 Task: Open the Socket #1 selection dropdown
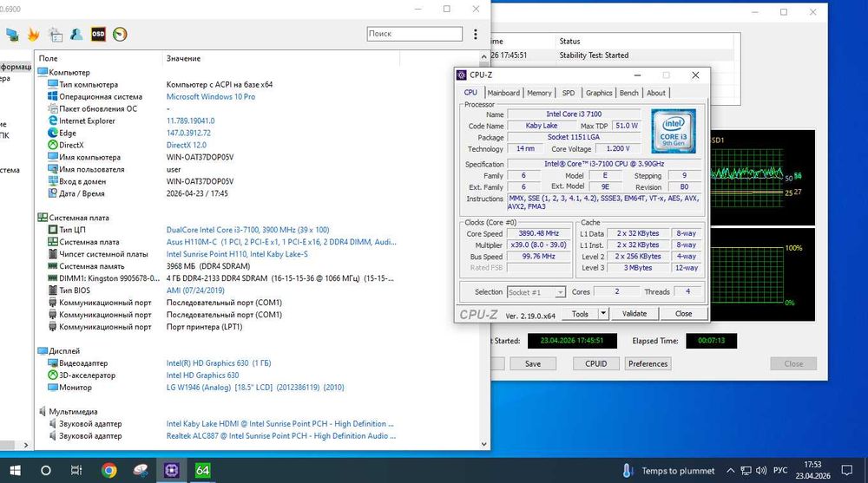pyautogui.click(x=536, y=292)
